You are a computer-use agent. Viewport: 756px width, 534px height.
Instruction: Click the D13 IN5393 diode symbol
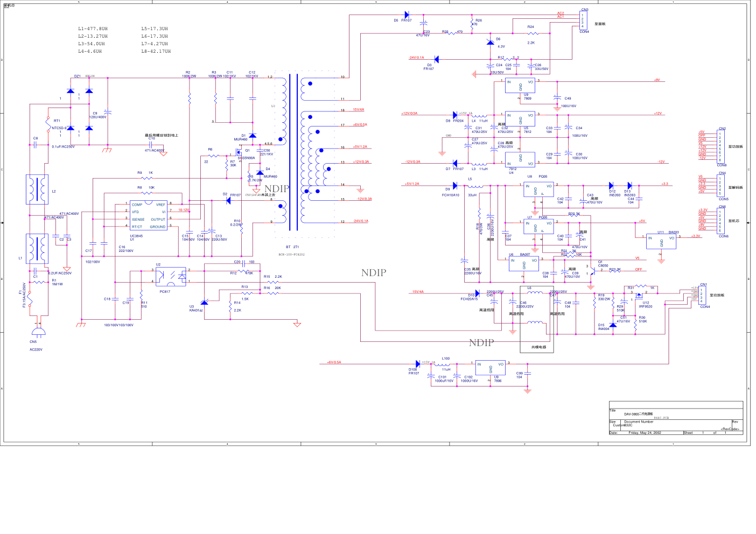click(629, 186)
